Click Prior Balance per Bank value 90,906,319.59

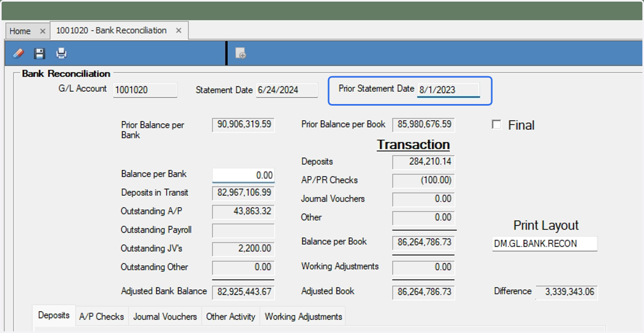[x=243, y=125]
